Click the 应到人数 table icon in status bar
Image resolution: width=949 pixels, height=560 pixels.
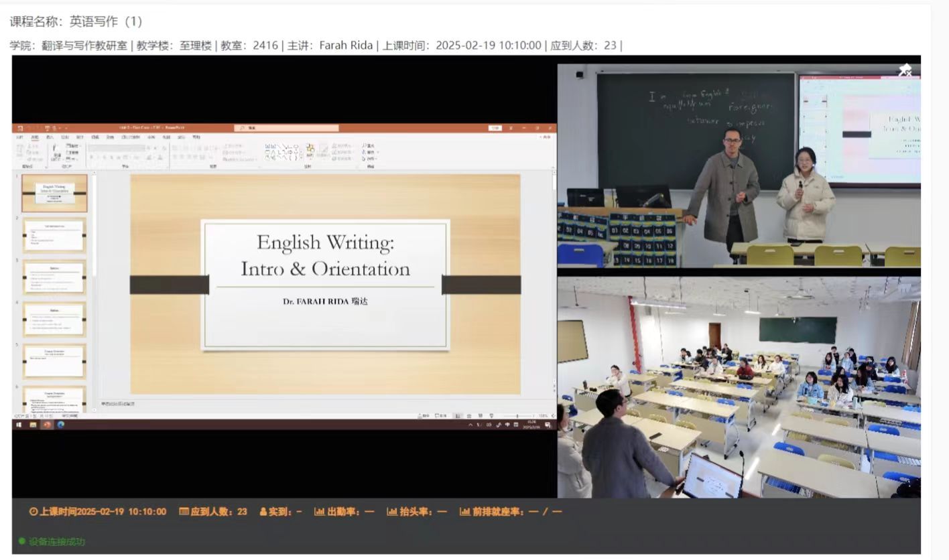point(184,512)
